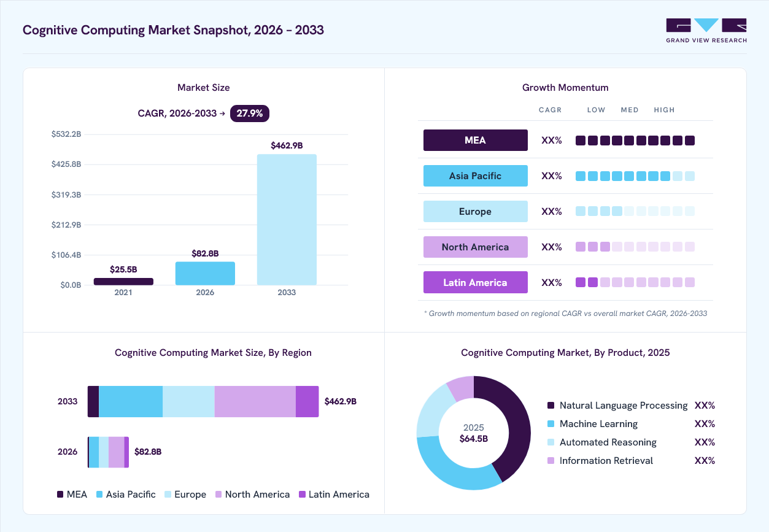Select the 2026 market size bar

(205, 273)
